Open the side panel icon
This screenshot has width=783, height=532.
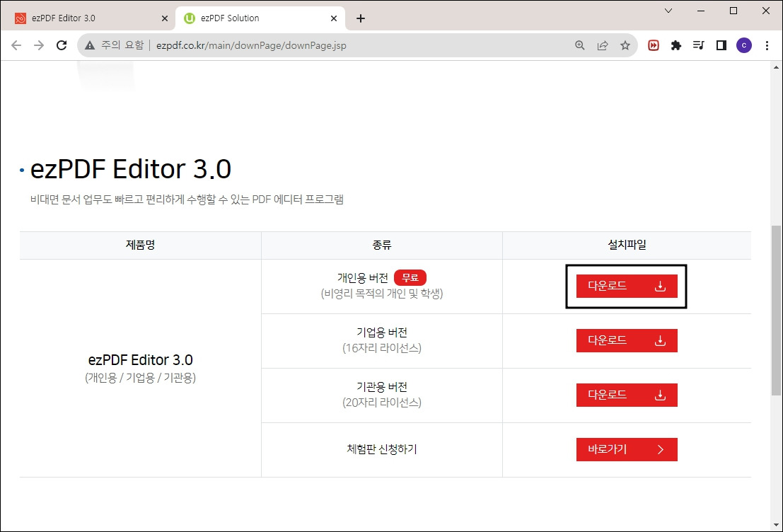(721, 45)
